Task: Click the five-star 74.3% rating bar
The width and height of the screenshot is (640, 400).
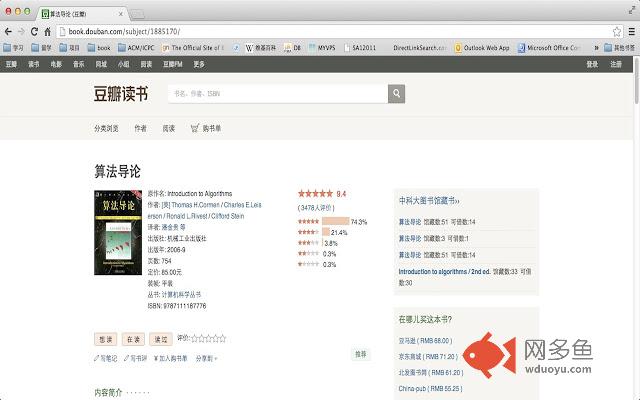Action: point(336,221)
